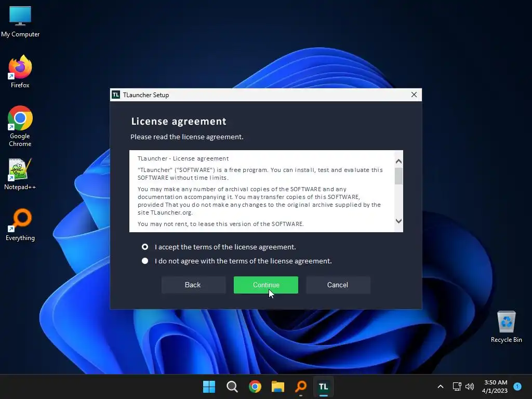This screenshot has height=399, width=532.
Task: Click 'Please read the license agreement.' text
Action: [187, 137]
